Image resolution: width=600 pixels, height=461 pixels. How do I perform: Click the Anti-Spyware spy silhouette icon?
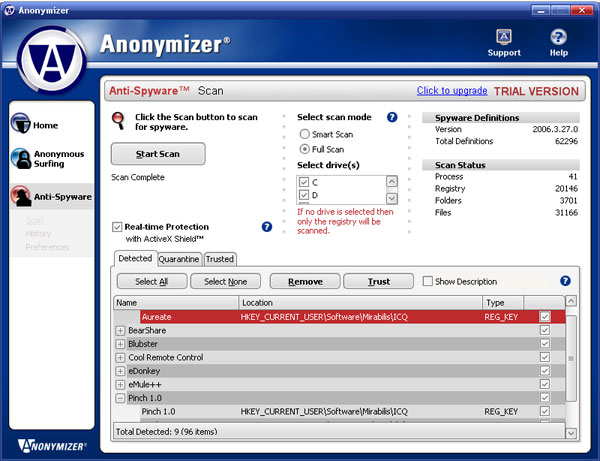point(21,196)
